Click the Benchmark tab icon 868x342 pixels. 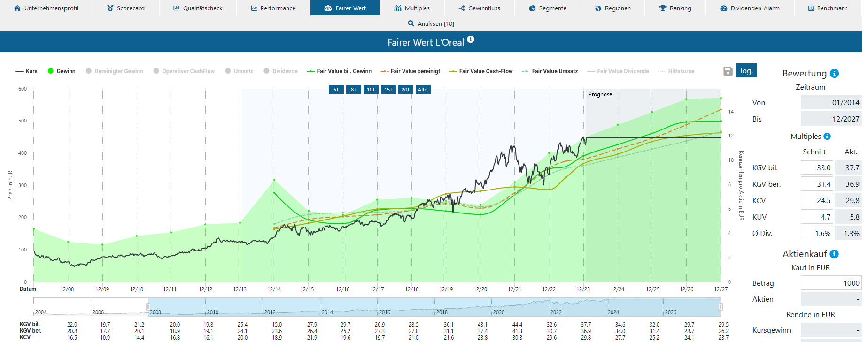point(811,8)
